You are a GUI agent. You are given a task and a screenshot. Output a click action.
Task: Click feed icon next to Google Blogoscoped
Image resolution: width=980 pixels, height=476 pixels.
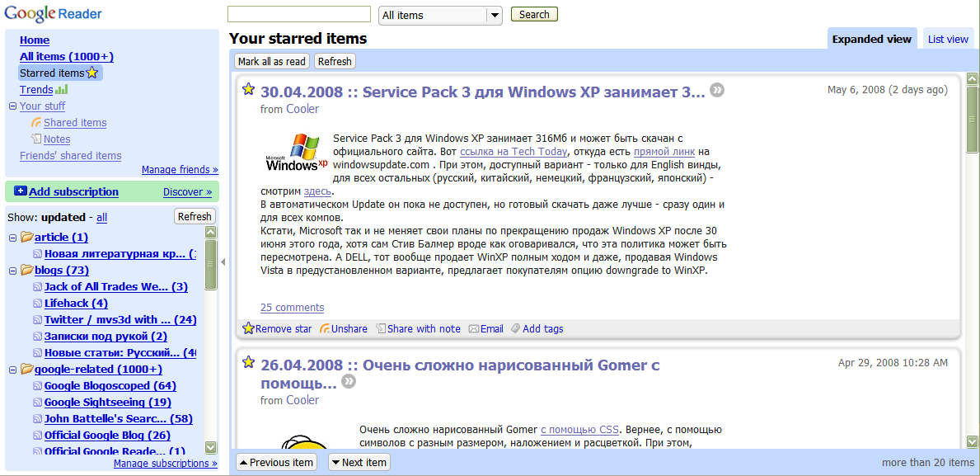37,386
